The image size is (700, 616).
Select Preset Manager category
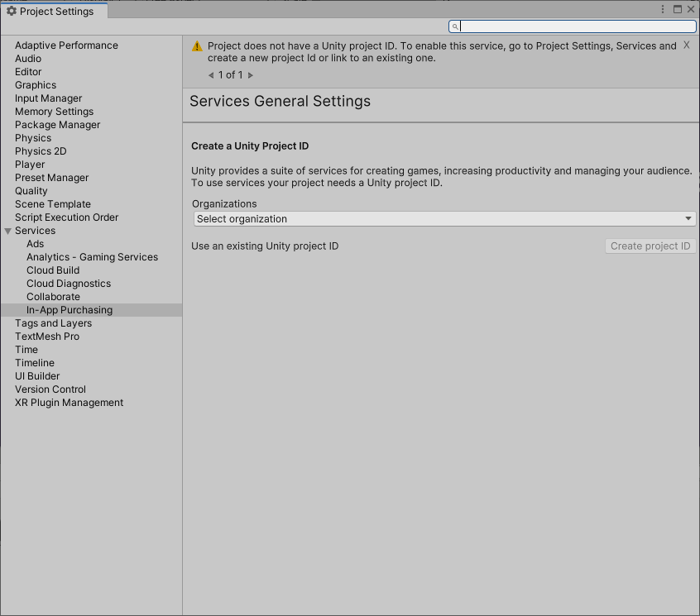coord(52,178)
